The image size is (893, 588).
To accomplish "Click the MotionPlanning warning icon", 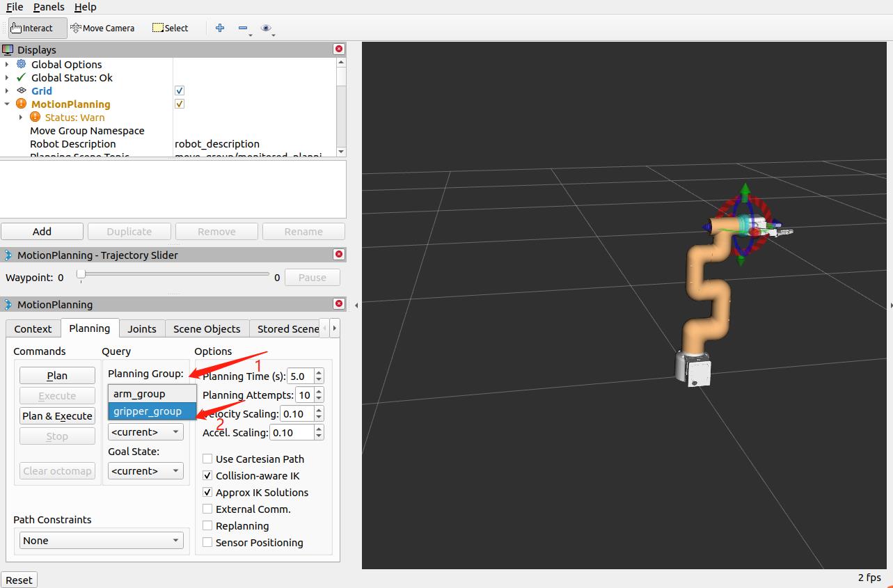I will coord(21,104).
